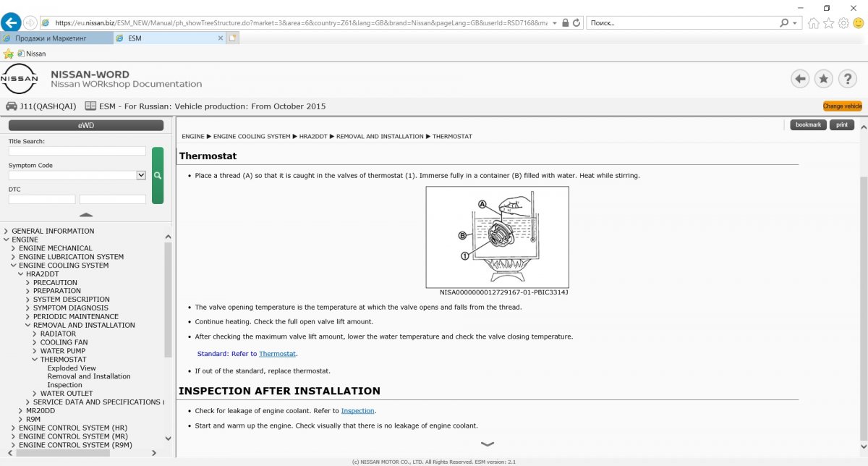Open the Nissan favorites bar link
This screenshot has width=868, height=466.
click(x=32, y=54)
